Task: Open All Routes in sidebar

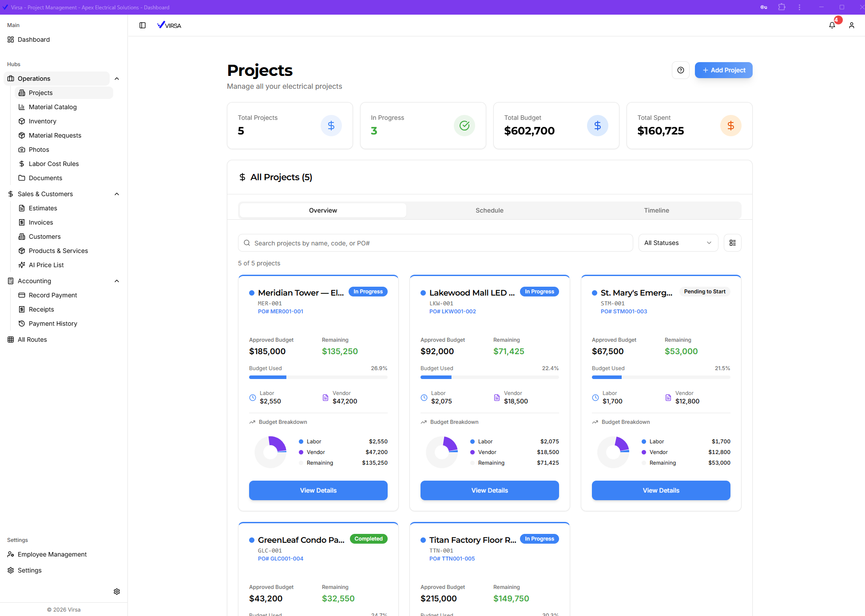Action: pos(32,340)
